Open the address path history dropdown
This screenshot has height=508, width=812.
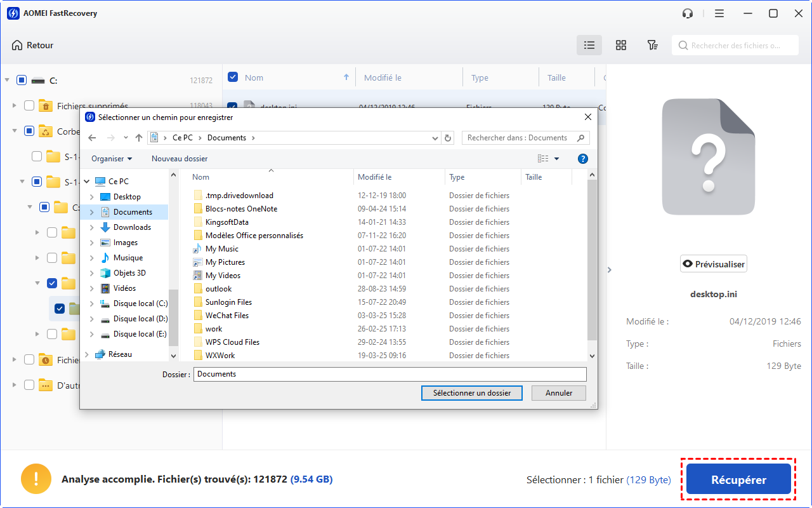click(435, 138)
